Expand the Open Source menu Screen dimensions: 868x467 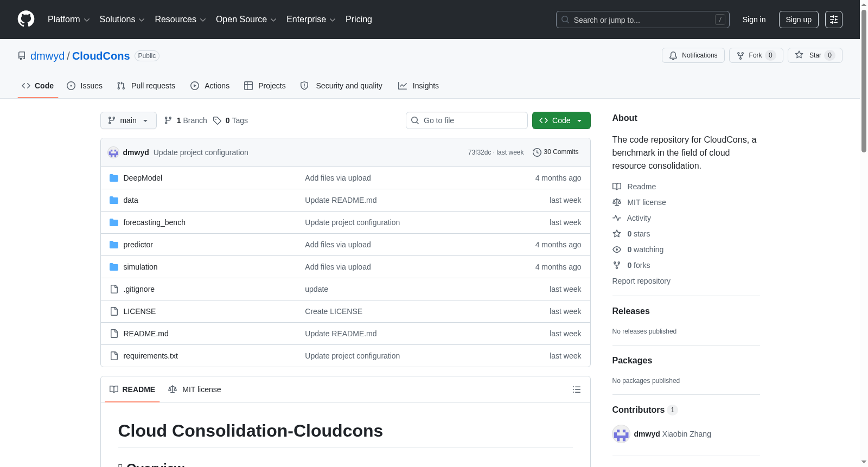coord(246,20)
